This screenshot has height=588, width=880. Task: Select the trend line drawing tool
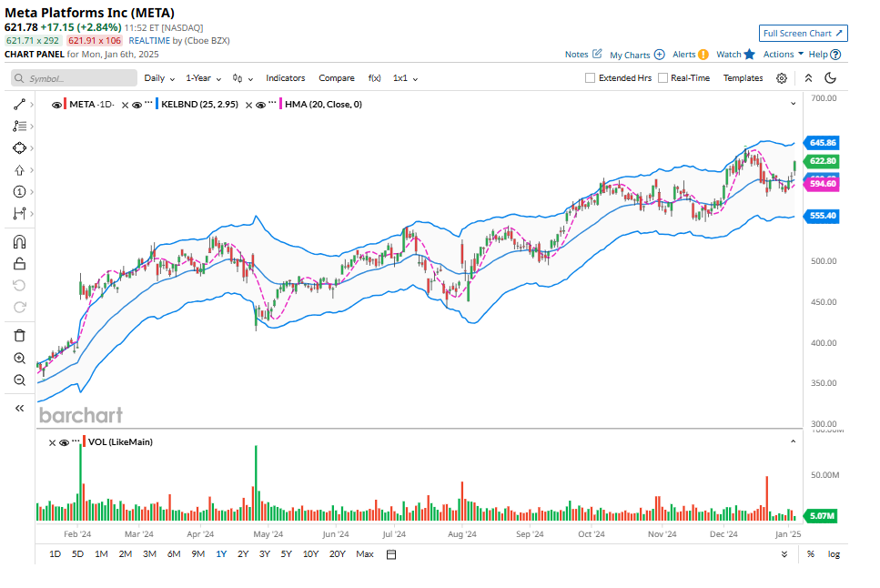[19, 105]
